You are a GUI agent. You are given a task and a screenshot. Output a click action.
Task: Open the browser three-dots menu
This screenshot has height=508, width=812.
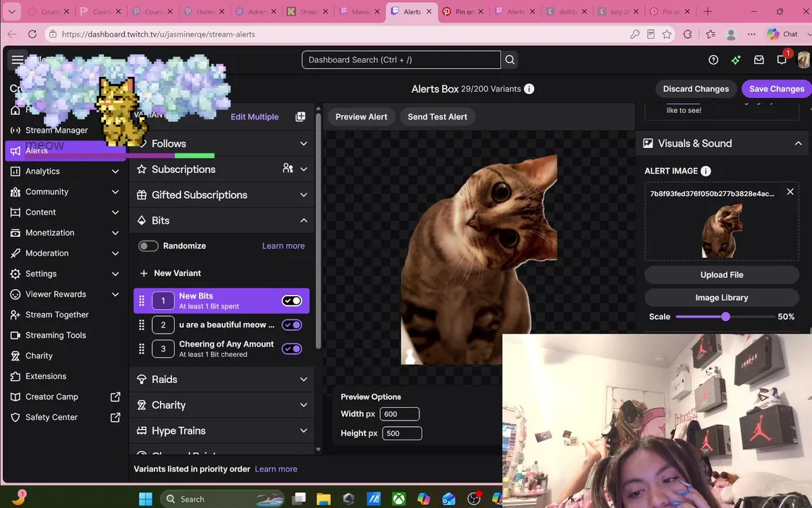click(x=751, y=34)
